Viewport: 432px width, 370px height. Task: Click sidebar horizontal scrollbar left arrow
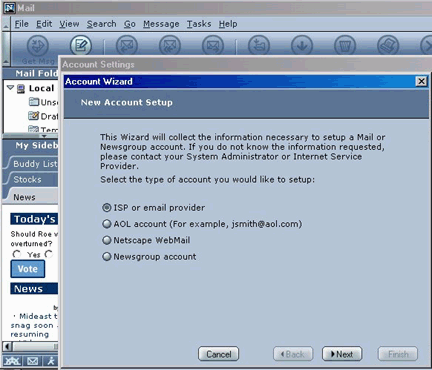(7, 347)
